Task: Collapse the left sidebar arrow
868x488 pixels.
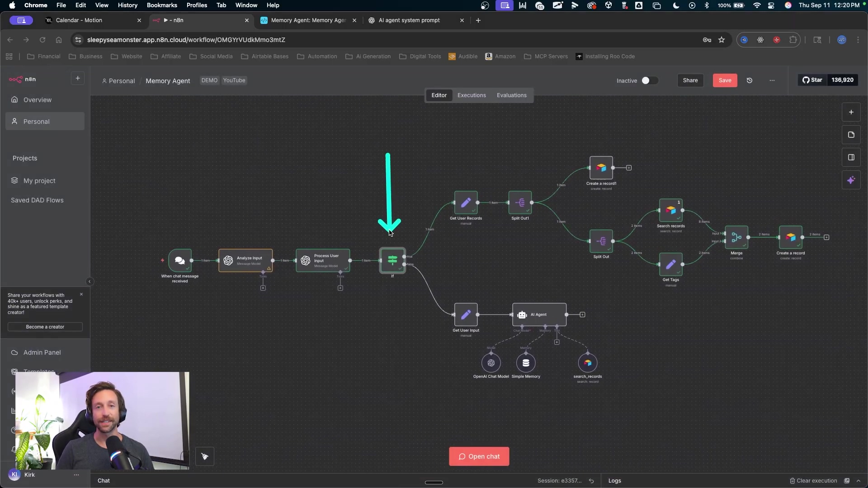Action: pos(90,282)
